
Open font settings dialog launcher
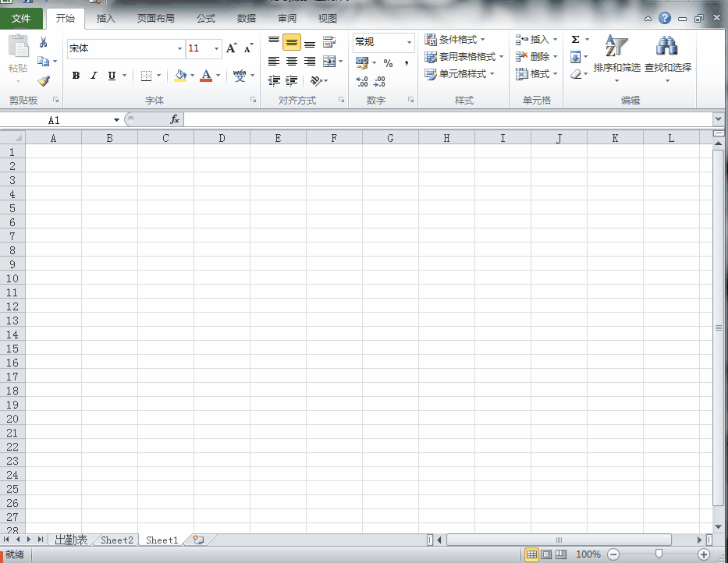click(x=253, y=100)
